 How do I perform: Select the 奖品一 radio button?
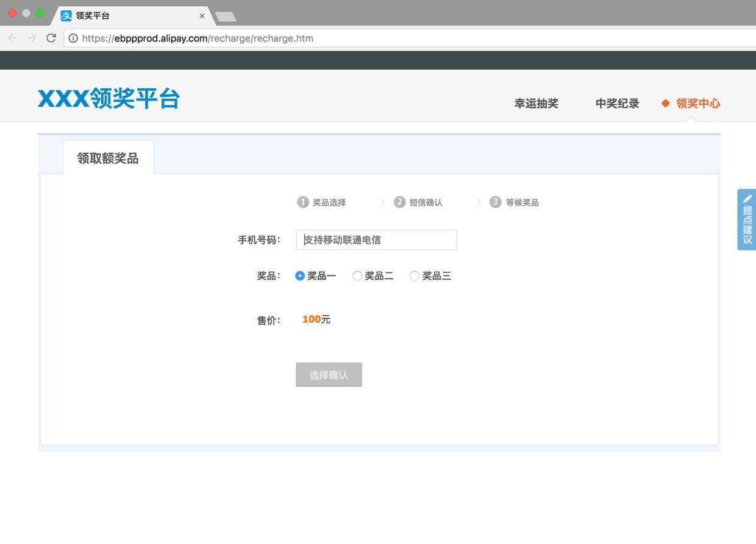pyautogui.click(x=300, y=276)
